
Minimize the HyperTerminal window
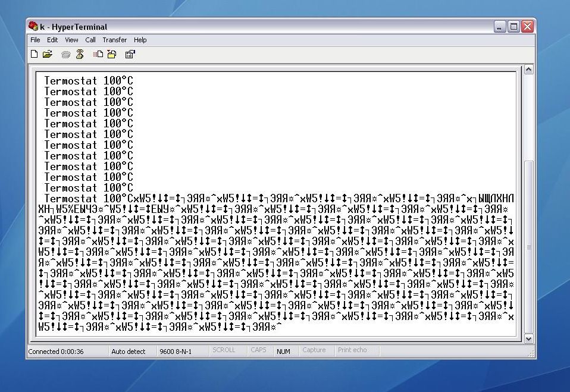(x=500, y=27)
